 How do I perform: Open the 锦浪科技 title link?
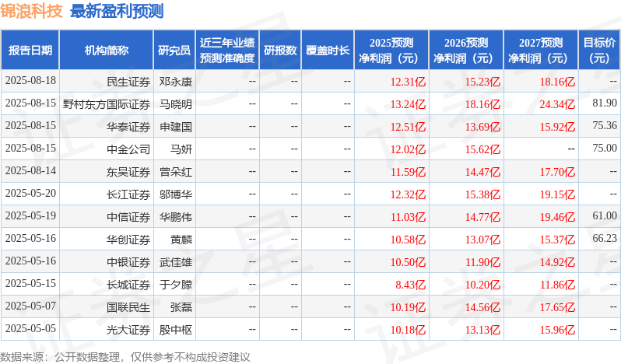coord(31,11)
